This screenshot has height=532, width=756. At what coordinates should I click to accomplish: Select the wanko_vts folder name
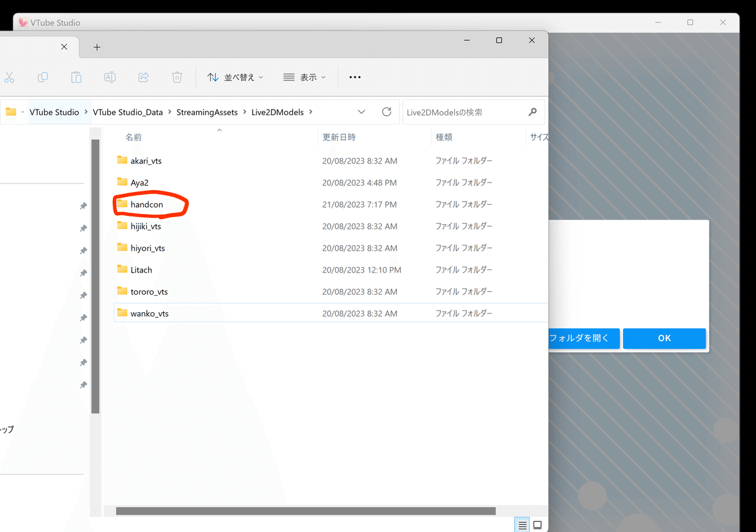149,314
